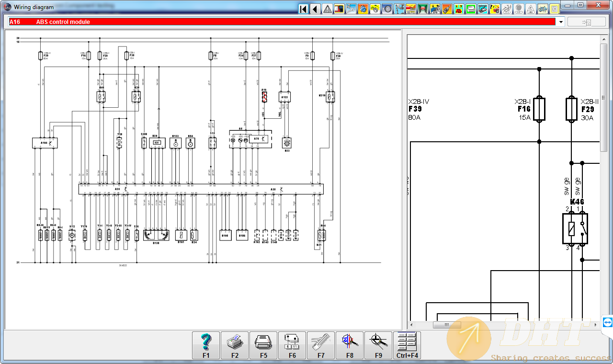Print the diagram using the F5 button
613x364 pixels.
click(x=263, y=345)
